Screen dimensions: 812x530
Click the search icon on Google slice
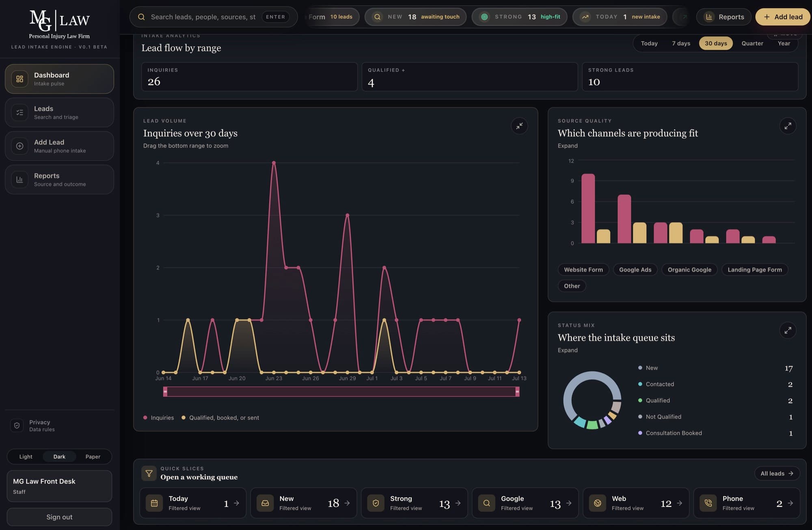[486, 503]
